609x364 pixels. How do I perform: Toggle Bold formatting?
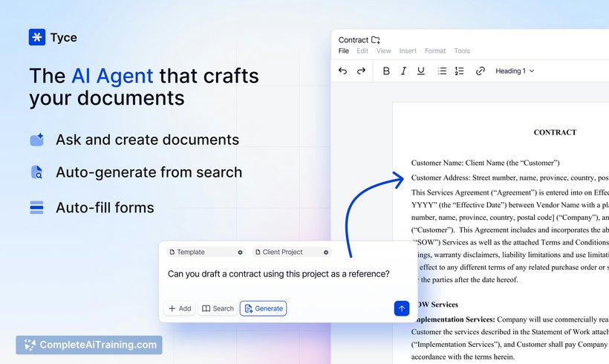386,71
